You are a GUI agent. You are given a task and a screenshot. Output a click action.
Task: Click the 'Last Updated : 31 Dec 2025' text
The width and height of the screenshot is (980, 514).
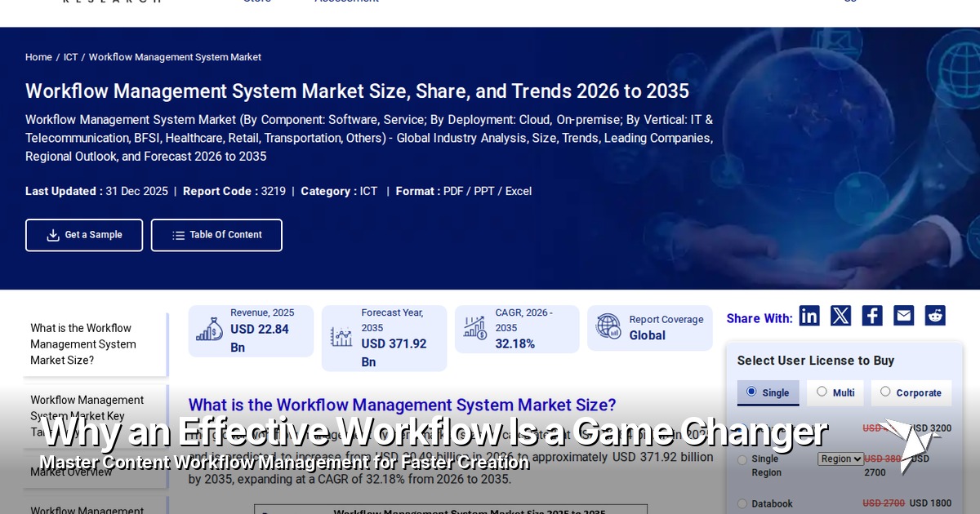click(96, 191)
